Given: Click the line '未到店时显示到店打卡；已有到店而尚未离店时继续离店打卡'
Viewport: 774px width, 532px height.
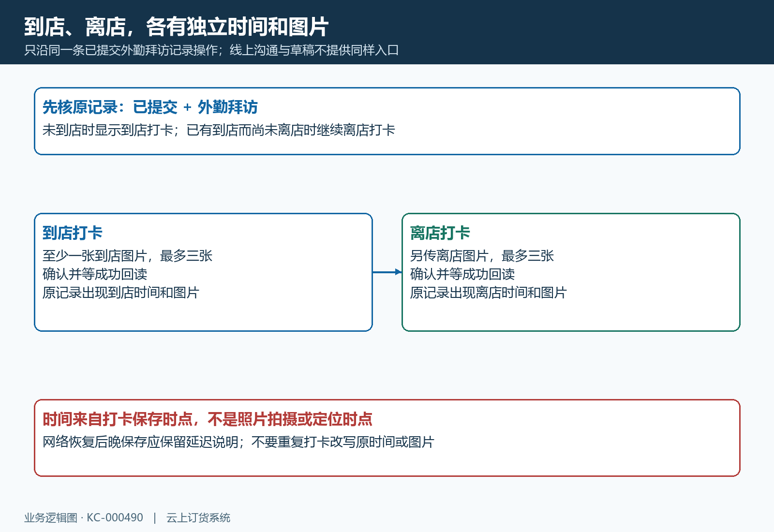Looking at the screenshot, I should pos(219,130).
